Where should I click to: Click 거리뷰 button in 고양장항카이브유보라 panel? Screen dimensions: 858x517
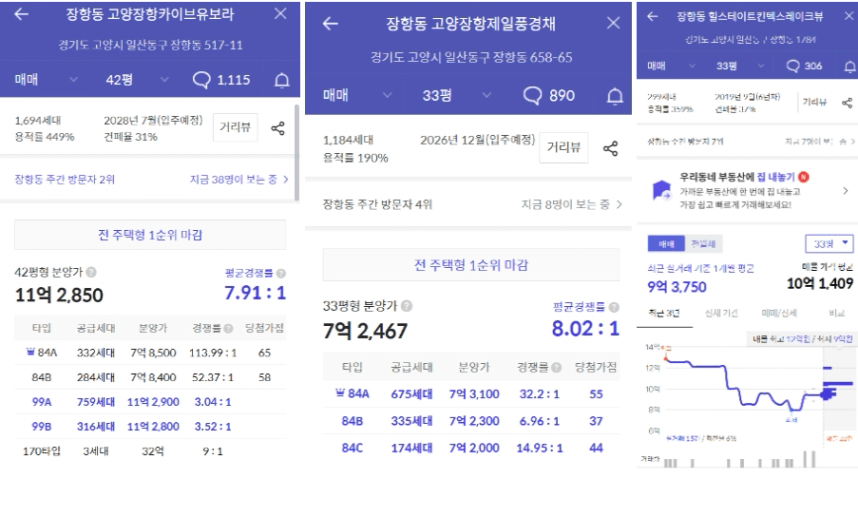(x=235, y=128)
